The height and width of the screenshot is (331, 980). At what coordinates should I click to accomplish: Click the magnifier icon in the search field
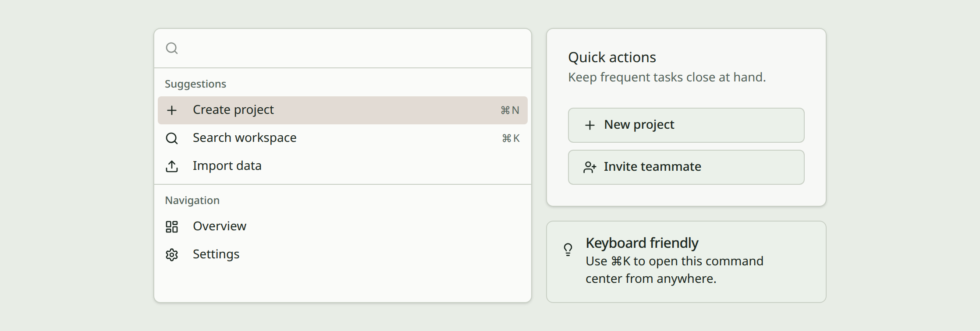point(172,48)
